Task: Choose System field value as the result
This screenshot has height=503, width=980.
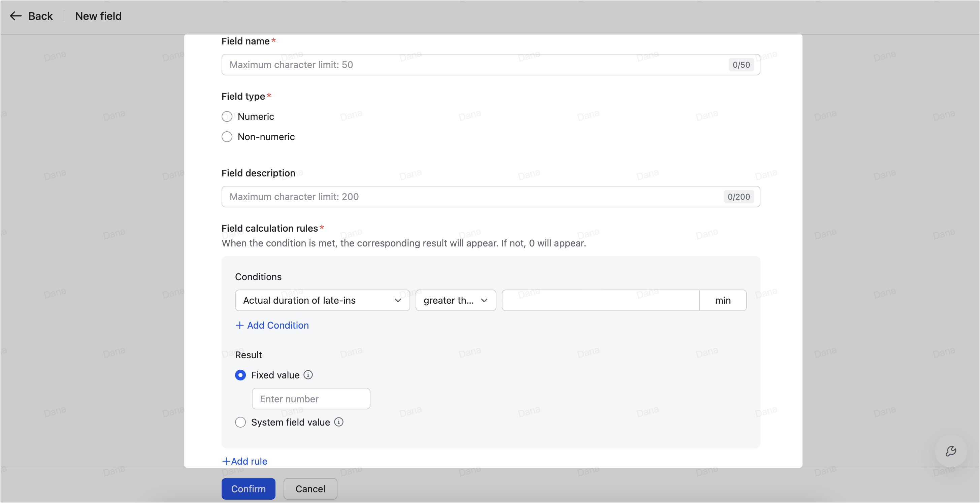Action: coord(240,422)
